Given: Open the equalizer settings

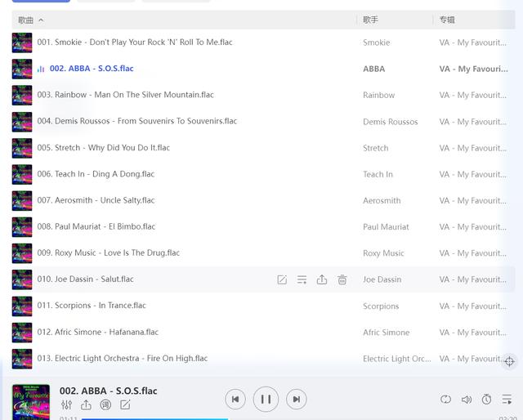Looking at the screenshot, I should tap(66, 405).
